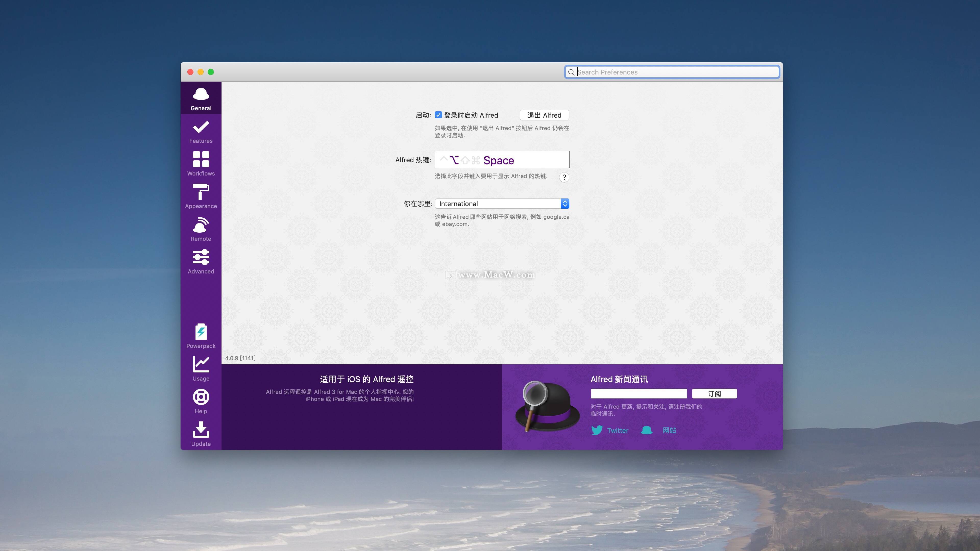
Task: Click the Alfred 新闻通讯 heading
Action: [619, 379]
